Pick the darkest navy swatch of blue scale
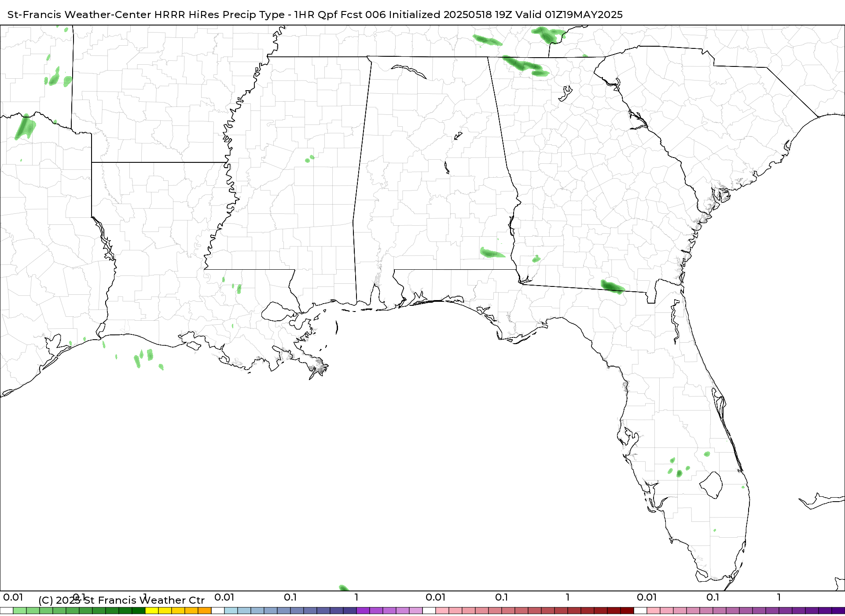845x616 pixels. [x=350, y=611]
